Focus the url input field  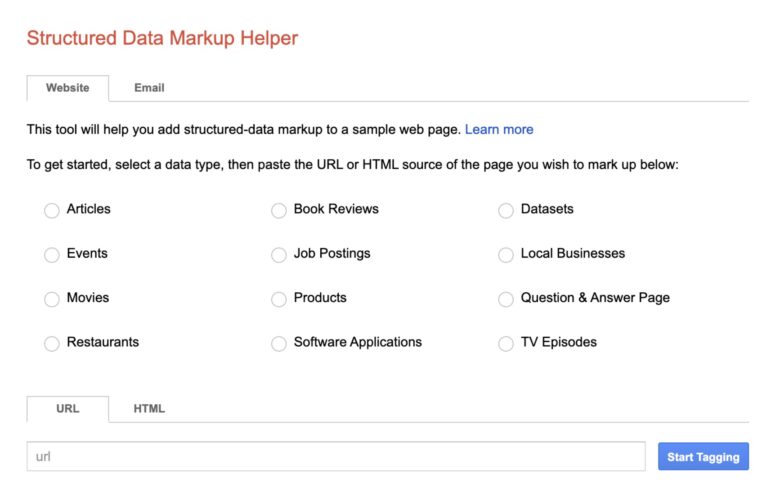click(336, 457)
